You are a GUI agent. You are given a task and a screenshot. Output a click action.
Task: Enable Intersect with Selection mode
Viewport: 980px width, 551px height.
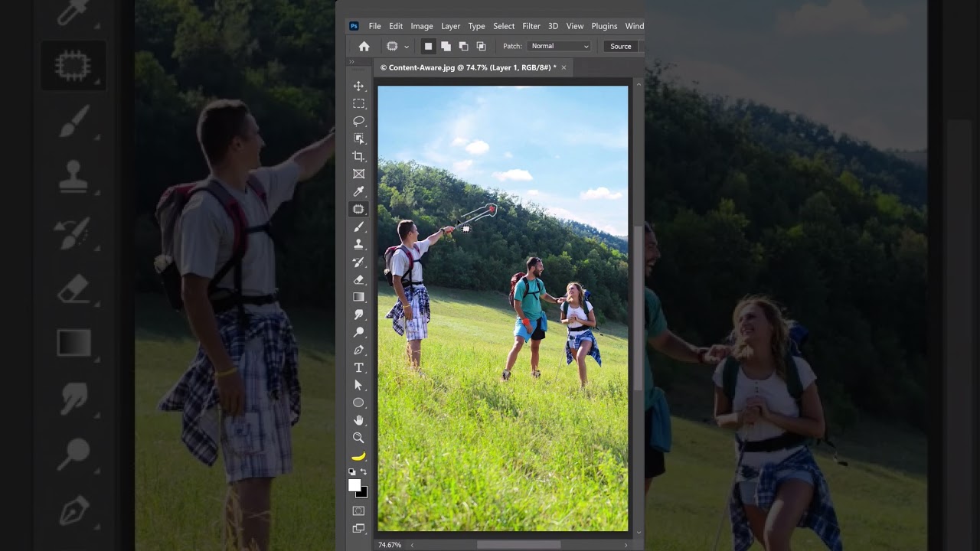click(x=481, y=46)
